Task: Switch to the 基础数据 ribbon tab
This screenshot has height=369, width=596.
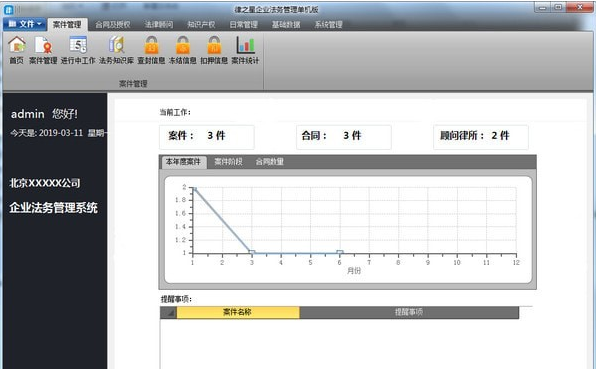Action: [286, 25]
